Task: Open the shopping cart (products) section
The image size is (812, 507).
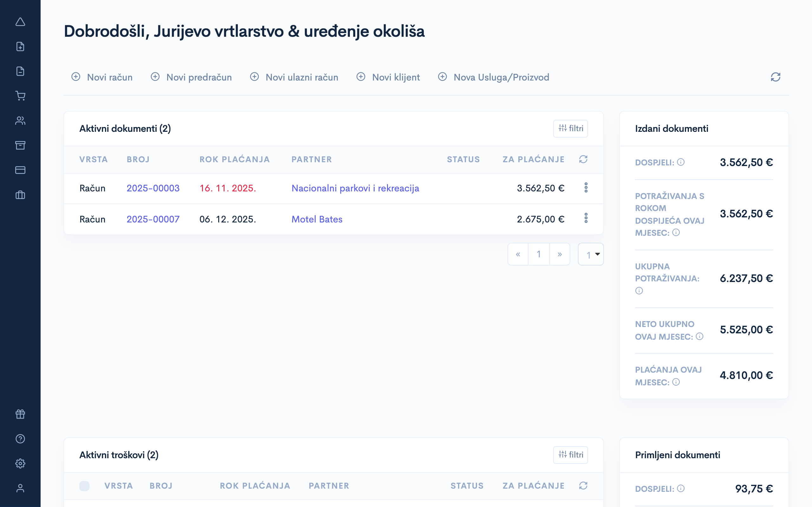Action: pos(21,96)
